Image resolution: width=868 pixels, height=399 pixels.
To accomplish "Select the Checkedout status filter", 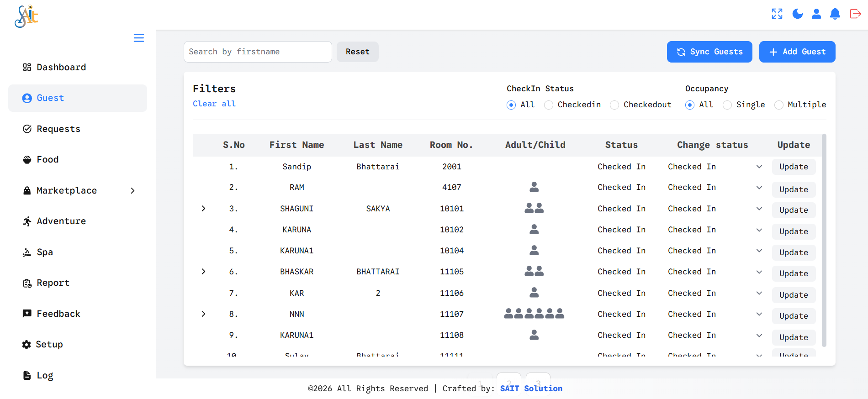I will click(614, 105).
